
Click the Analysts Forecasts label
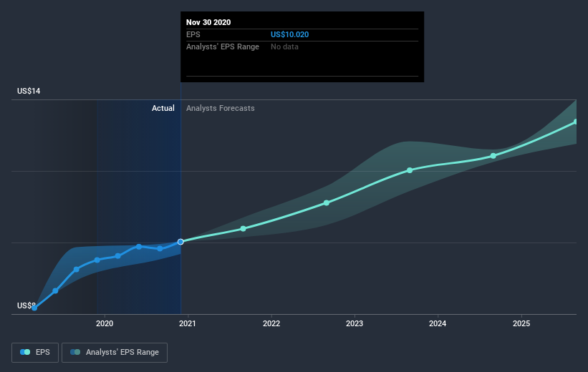click(x=220, y=108)
